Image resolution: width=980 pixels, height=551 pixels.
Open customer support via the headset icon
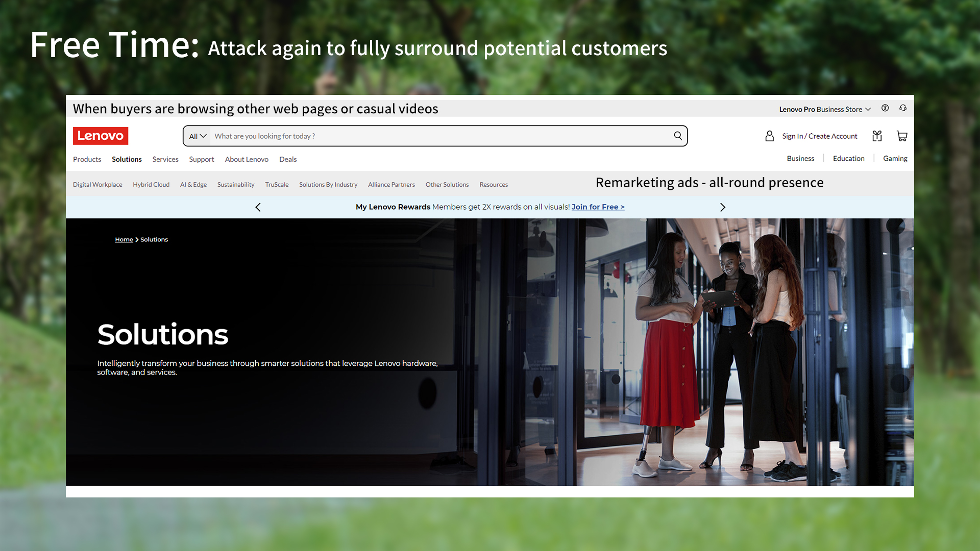click(x=903, y=108)
